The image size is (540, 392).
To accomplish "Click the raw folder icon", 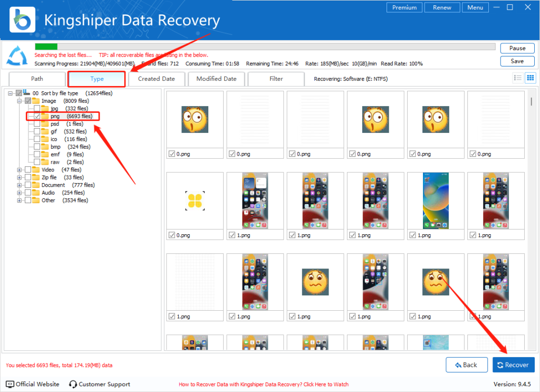I will tap(45, 162).
